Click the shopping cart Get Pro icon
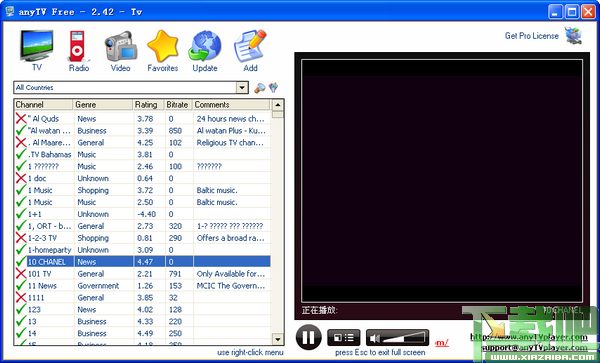 click(573, 36)
